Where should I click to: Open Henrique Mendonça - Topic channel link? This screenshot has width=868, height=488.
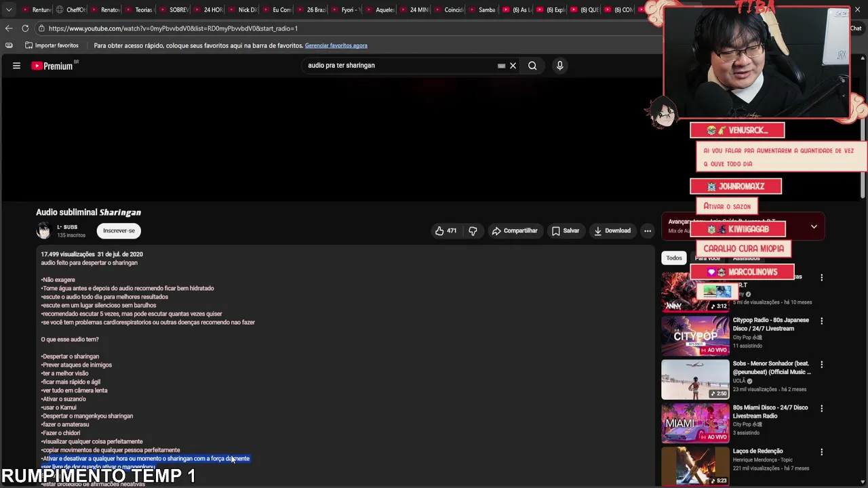pos(762,460)
